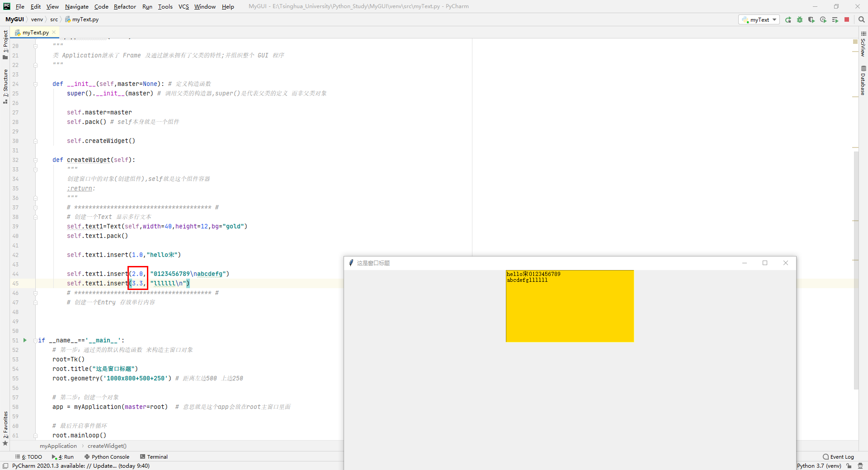Open the myText run configuration dropdown
The height and width of the screenshot is (470, 868).
click(774, 20)
